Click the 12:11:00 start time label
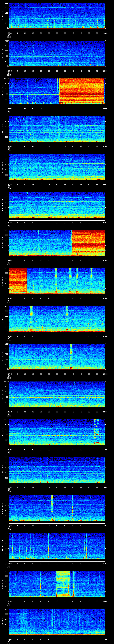Image resolution: width=114 pixels, height=644 pixels. click(x=9, y=147)
